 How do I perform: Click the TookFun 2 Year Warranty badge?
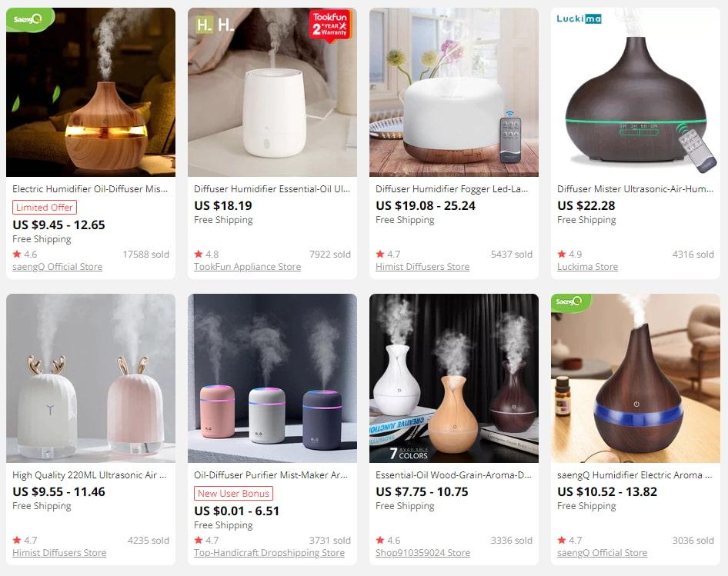(x=329, y=25)
